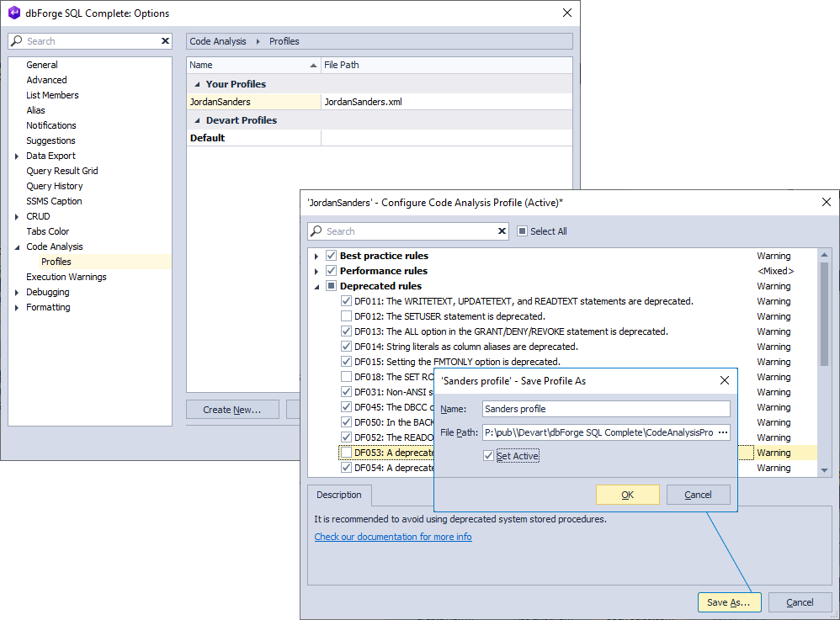Toggle the Set Active checkbox

[488, 456]
